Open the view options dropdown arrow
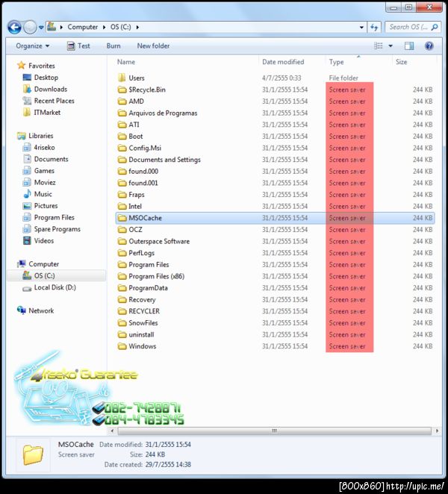 pos(391,46)
